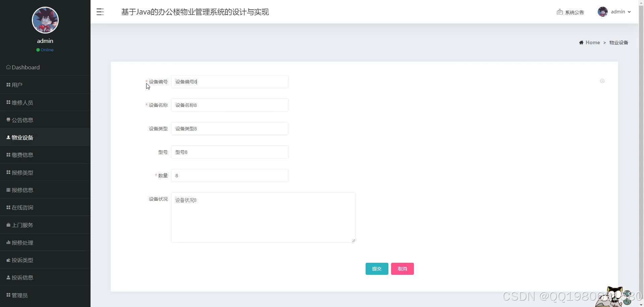Open the admin account dropdown
The image size is (644, 307).
(x=618, y=11)
